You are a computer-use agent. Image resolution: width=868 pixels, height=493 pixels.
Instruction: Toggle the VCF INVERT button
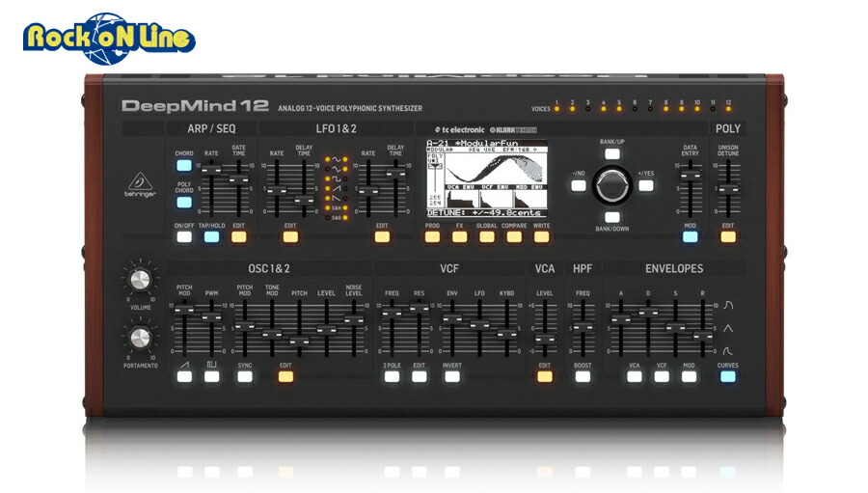click(452, 377)
